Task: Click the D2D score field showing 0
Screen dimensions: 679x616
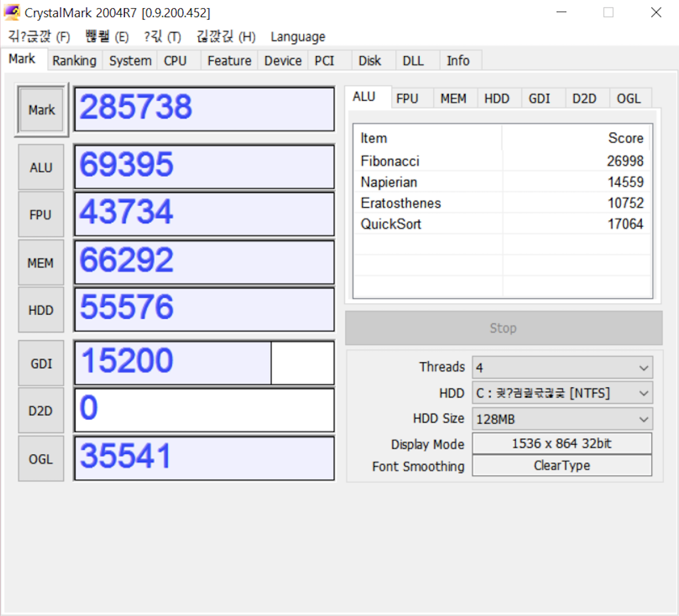Action: (204, 410)
